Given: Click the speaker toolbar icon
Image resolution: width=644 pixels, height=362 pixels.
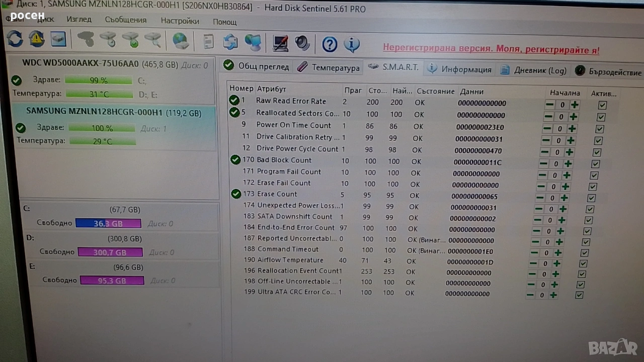Looking at the screenshot, I should tap(302, 43).
